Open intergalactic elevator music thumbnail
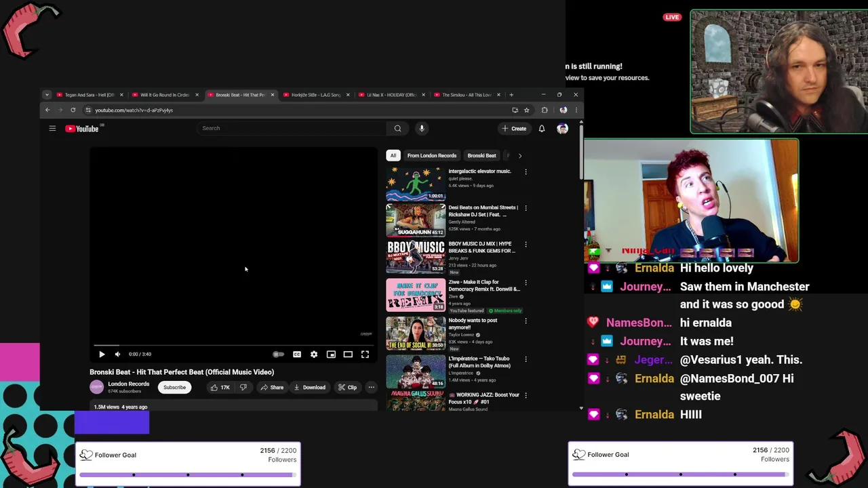The image size is (868, 488). [x=416, y=184]
